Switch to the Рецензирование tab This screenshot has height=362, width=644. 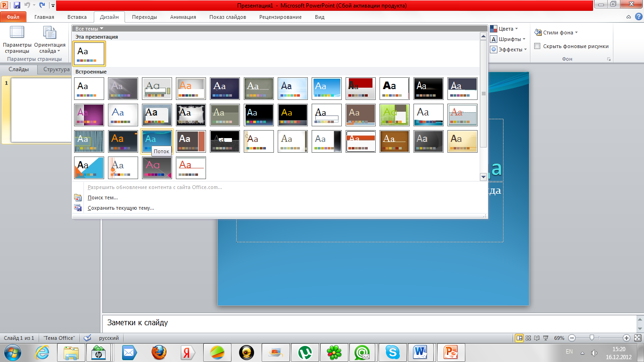coord(281,17)
